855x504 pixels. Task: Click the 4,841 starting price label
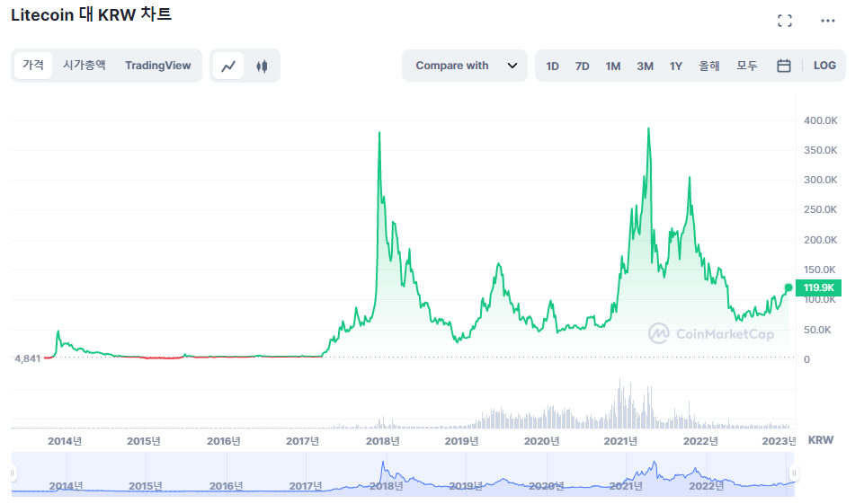point(27,358)
